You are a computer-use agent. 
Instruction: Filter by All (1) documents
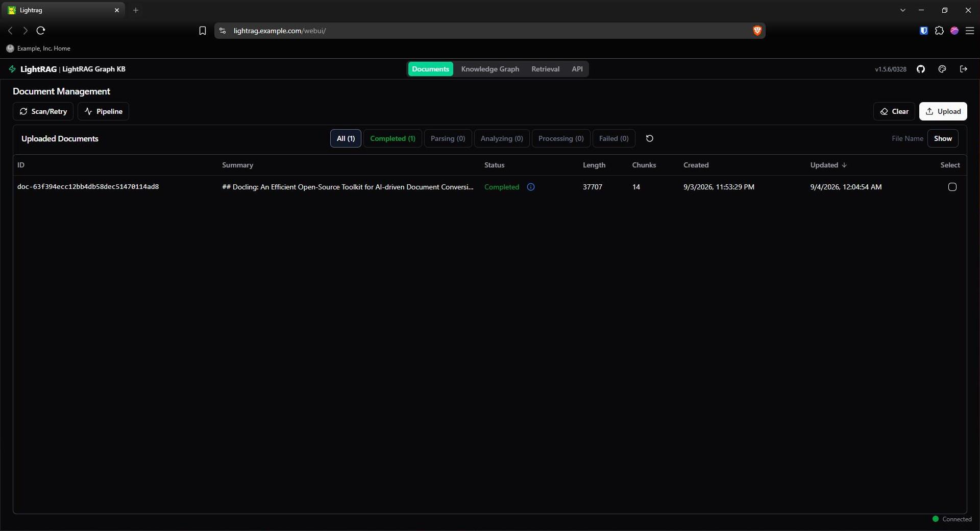coord(346,138)
